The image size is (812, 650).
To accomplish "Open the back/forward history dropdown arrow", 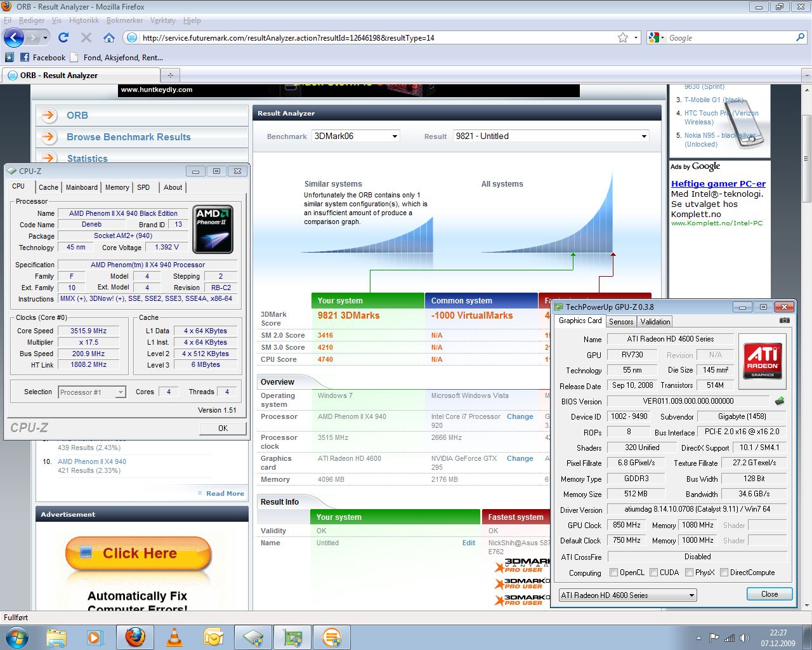I will (x=45, y=38).
